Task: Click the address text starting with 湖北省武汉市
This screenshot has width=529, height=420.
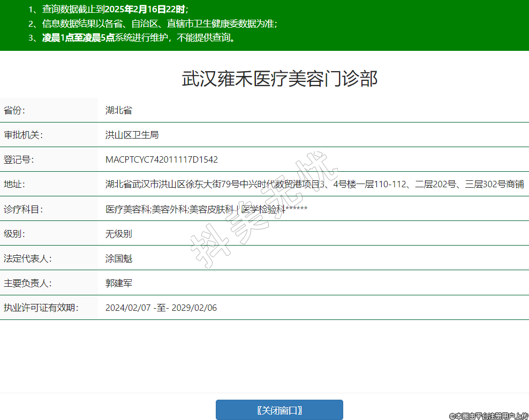Action: [x=314, y=185]
